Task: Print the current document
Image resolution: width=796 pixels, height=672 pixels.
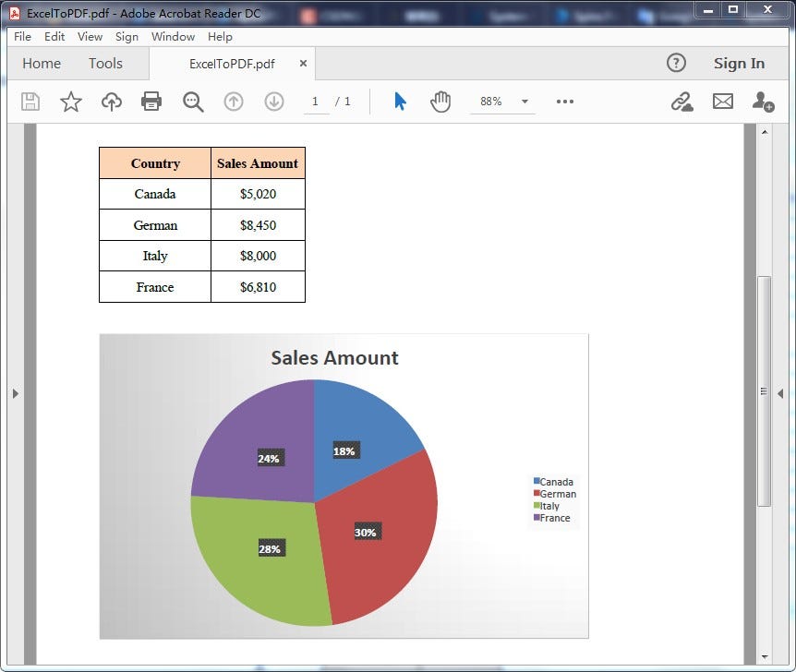Action: pyautogui.click(x=151, y=102)
